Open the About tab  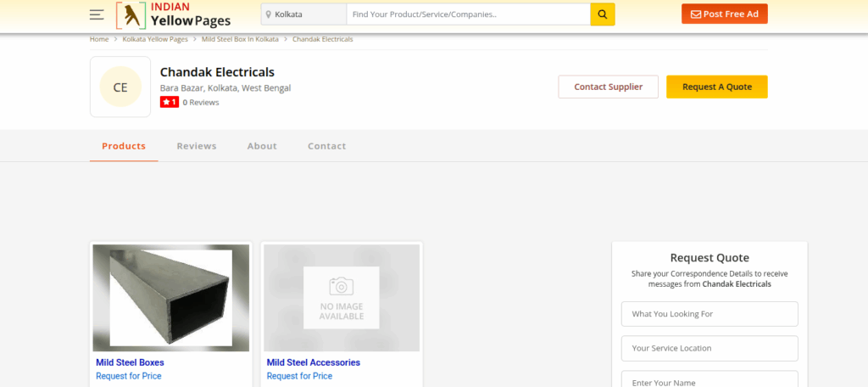[x=262, y=146]
